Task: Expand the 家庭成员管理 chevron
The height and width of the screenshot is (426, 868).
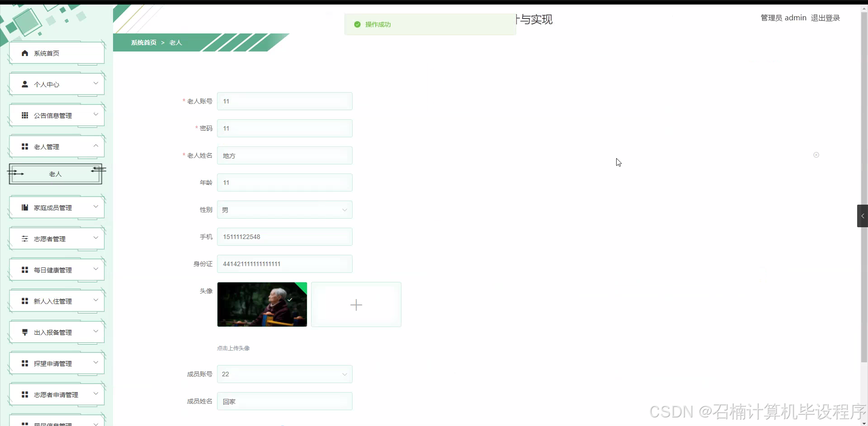Action: point(96,207)
